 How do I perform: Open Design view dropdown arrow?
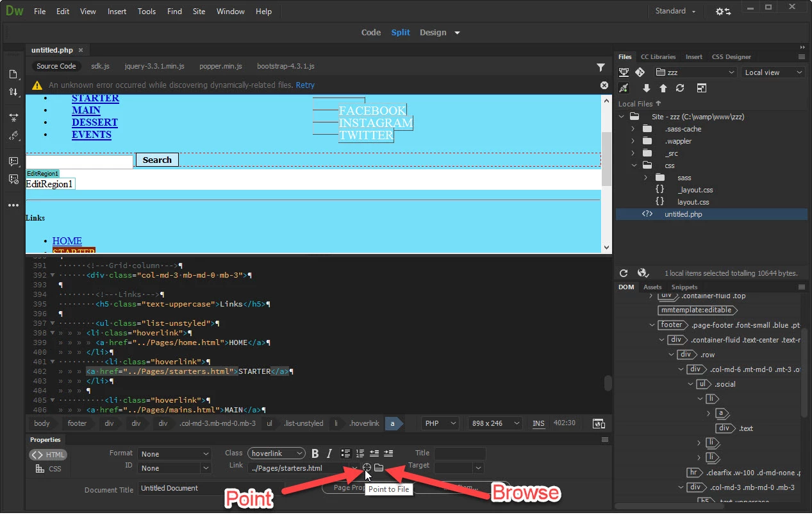pos(457,33)
